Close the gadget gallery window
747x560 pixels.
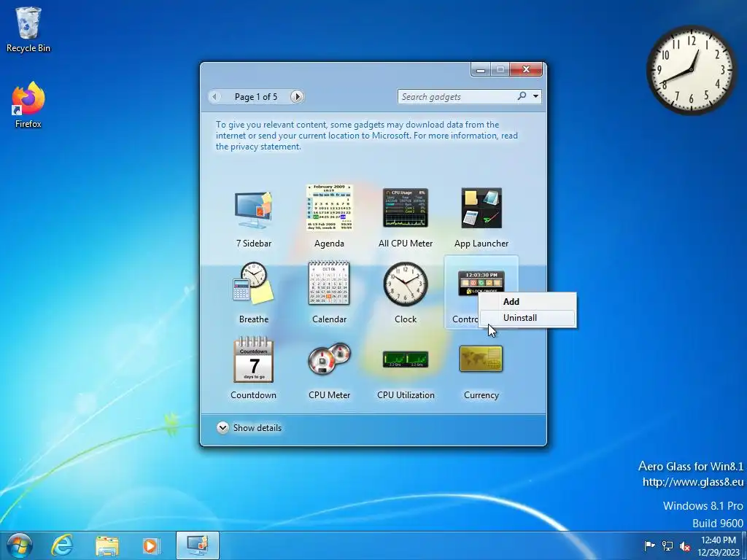point(526,69)
